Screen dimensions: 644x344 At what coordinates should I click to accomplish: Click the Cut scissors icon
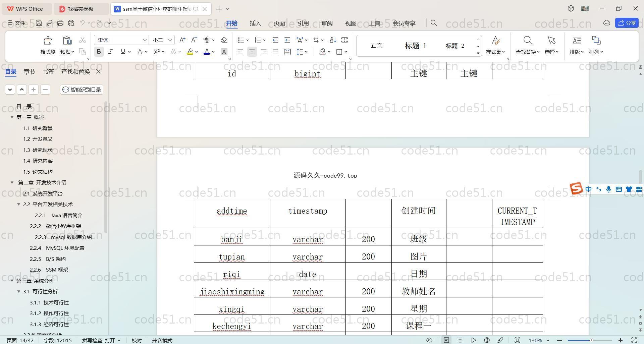tap(83, 40)
